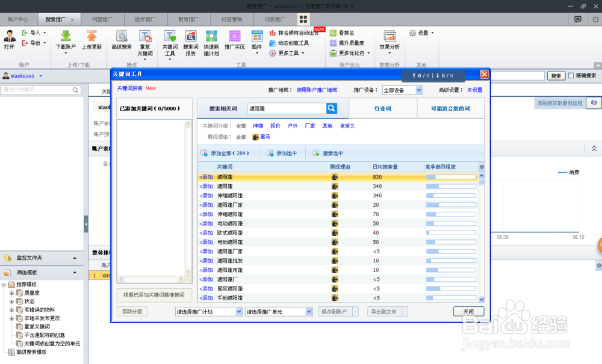Image resolution: width=602 pixels, height=364 pixels.
Task: Open the 搜索词报告 tool
Action: pyautogui.click(x=191, y=43)
